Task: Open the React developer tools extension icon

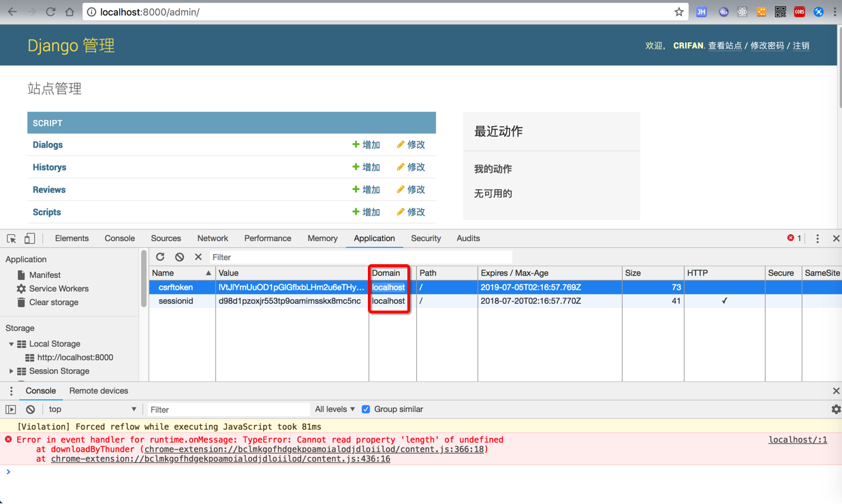Action: tap(743, 12)
